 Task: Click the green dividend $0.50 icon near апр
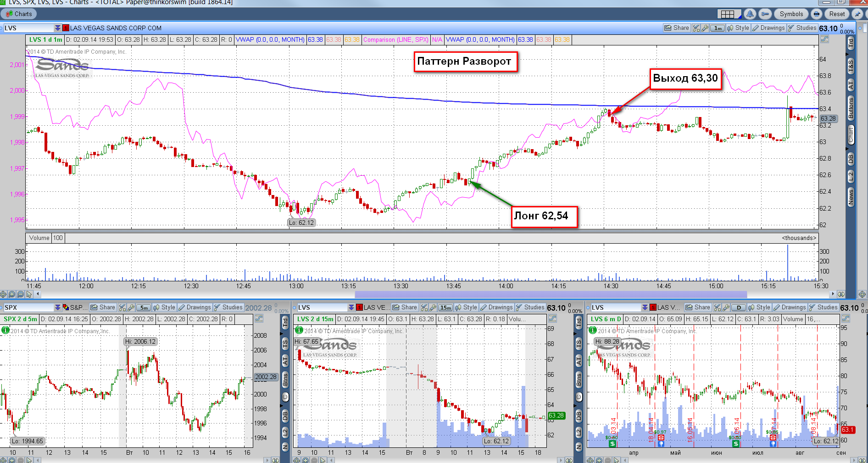[x=612, y=444]
